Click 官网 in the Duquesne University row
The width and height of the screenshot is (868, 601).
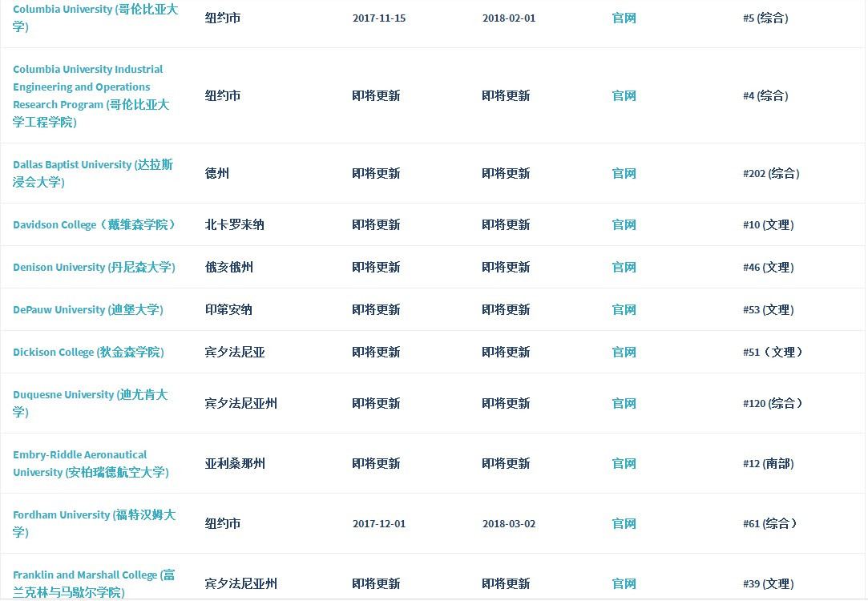624,404
